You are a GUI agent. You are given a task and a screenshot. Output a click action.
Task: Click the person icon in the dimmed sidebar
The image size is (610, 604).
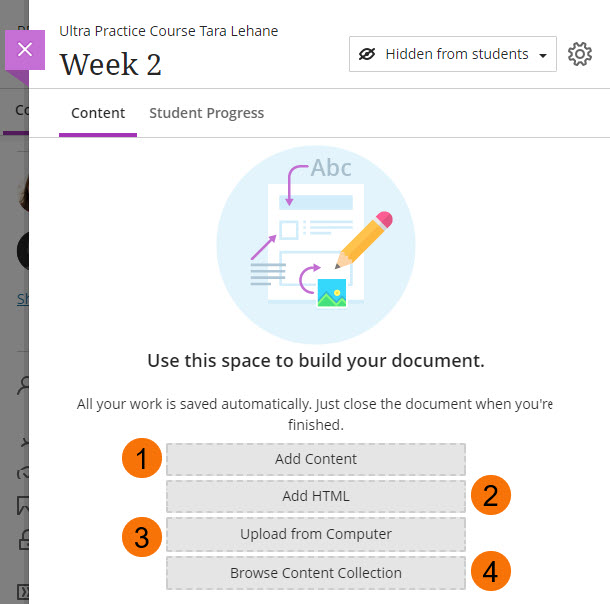pos(22,387)
